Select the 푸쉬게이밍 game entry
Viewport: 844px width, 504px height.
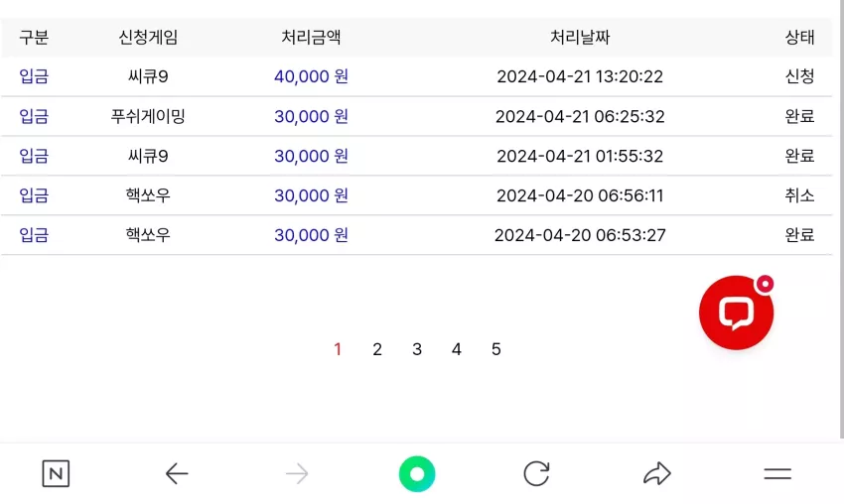point(148,116)
